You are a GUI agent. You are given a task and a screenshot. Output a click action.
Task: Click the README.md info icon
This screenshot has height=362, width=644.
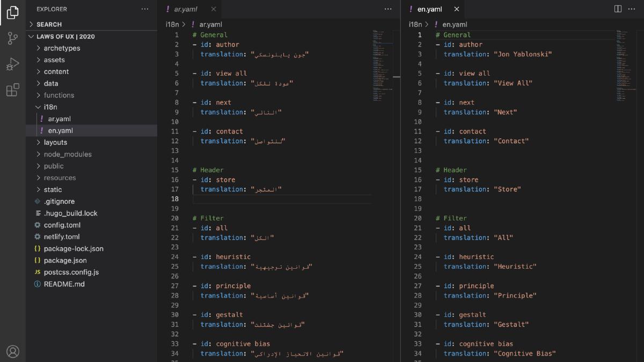[38, 284]
